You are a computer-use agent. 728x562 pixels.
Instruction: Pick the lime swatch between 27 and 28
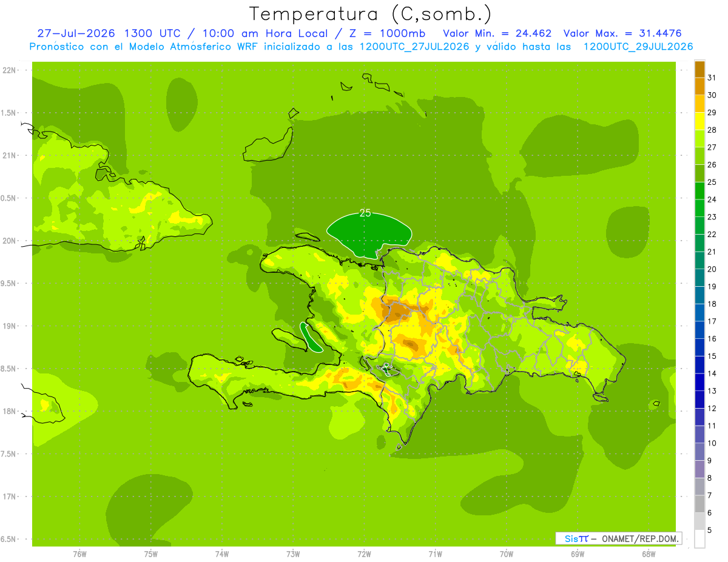(699, 138)
